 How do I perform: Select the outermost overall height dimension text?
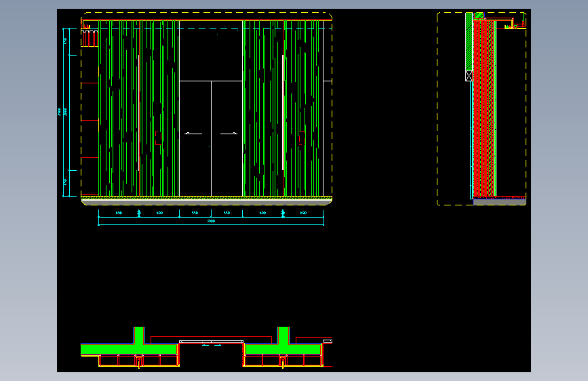tap(59, 112)
